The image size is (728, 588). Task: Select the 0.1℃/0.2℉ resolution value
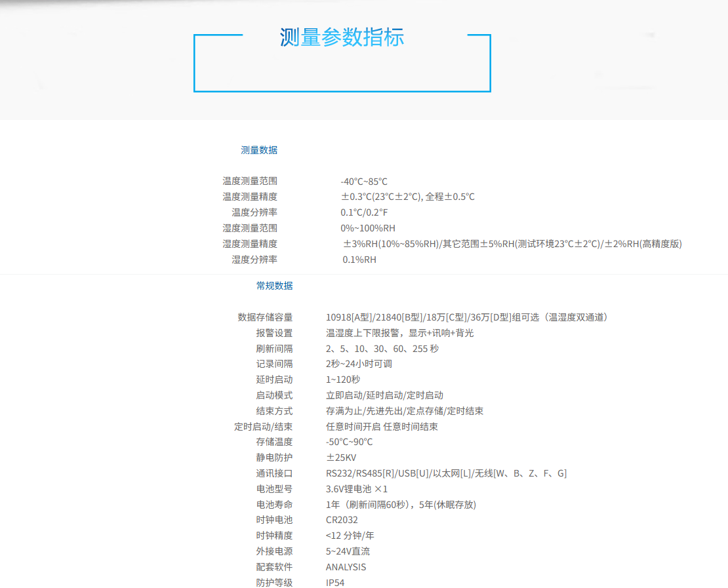coord(364,212)
